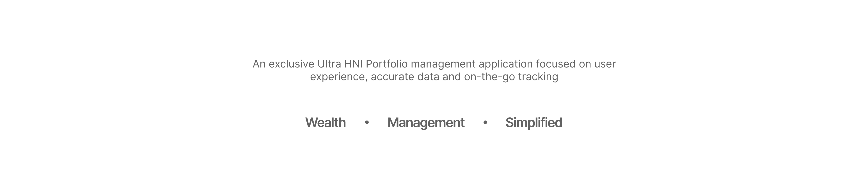This screenshot has height=188, width=868.
Task: Click the bold word Wealth
Action: click(325, 123)
